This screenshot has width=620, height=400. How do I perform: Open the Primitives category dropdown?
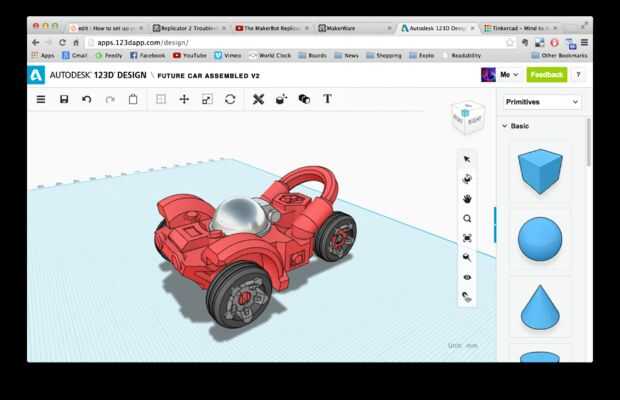[542, 102]
